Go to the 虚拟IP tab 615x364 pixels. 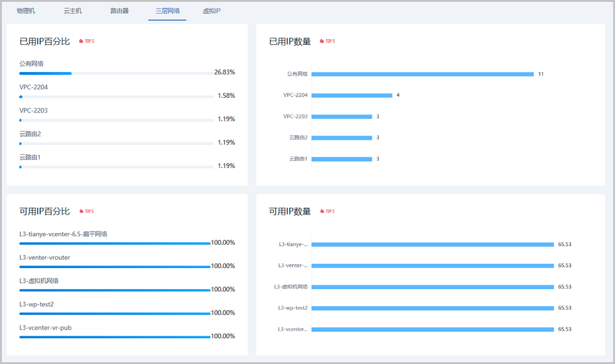[212, 11]
